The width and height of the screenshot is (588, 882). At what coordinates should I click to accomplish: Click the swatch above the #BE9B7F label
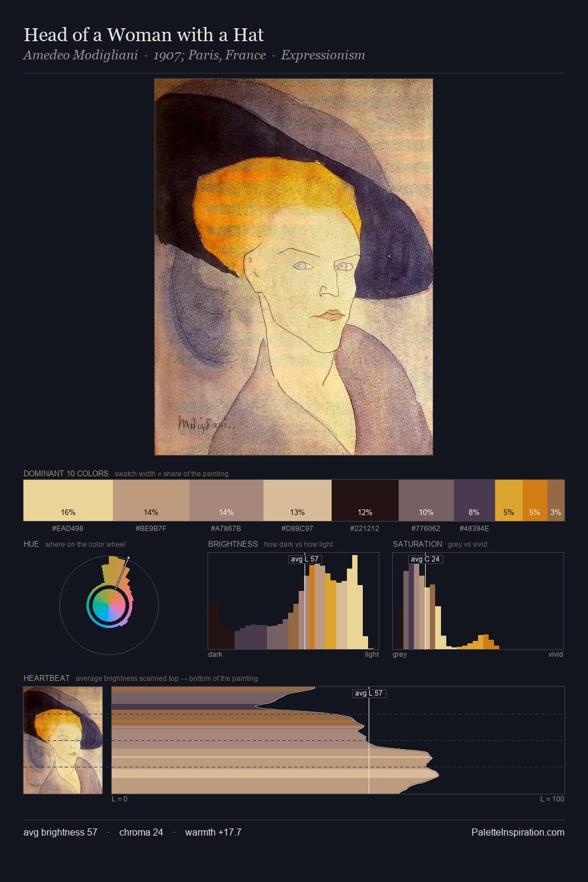coord(151,500)
